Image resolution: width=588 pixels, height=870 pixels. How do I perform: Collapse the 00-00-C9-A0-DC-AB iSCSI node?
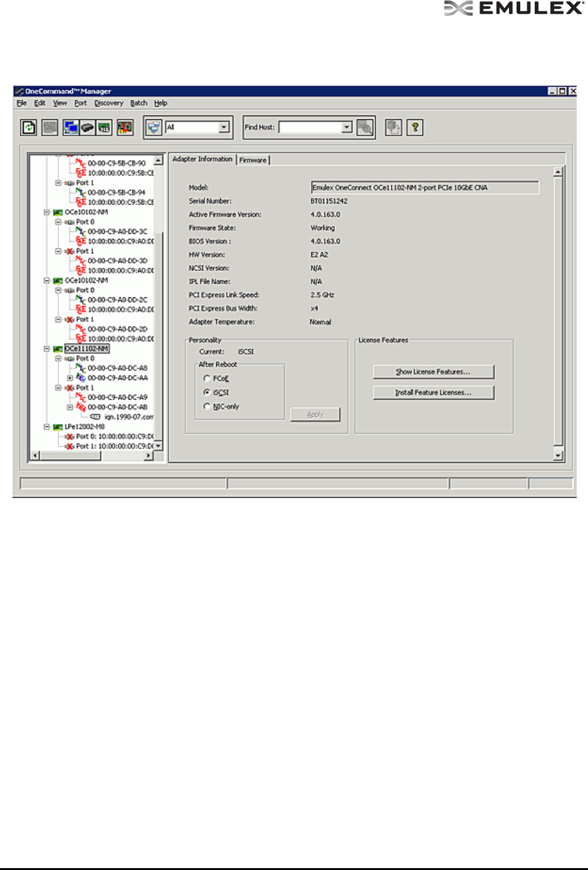point(70,407)
